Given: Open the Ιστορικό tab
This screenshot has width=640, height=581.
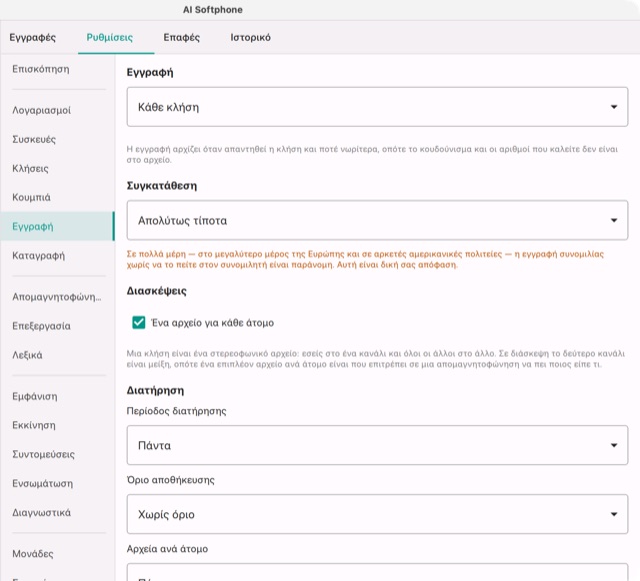Looking at the screenshot, I should click(251, 38).
